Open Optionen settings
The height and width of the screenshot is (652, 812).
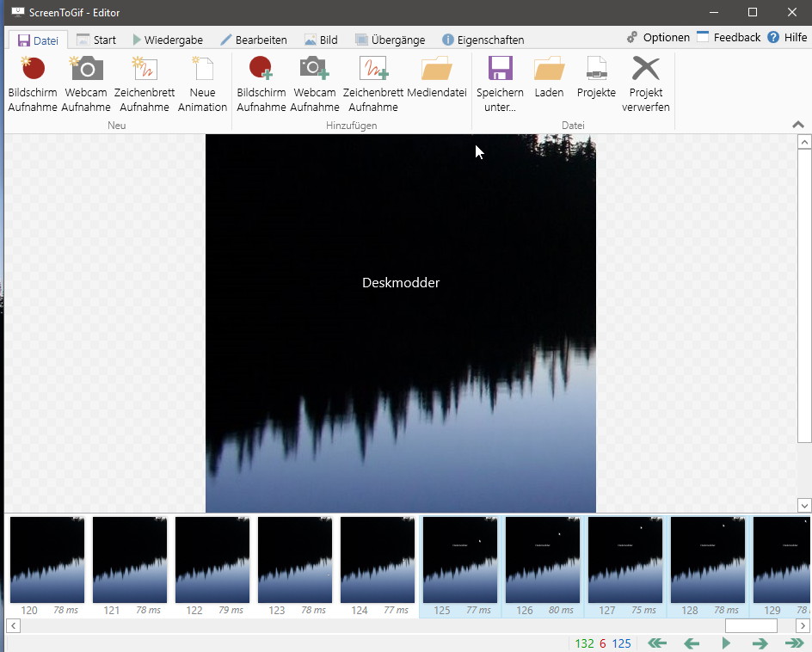click(658, 37)
